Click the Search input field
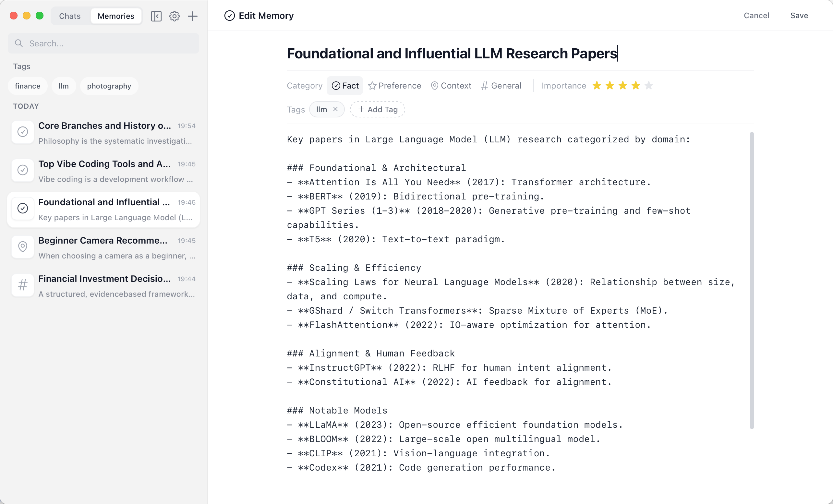 (x=103, y=43)
